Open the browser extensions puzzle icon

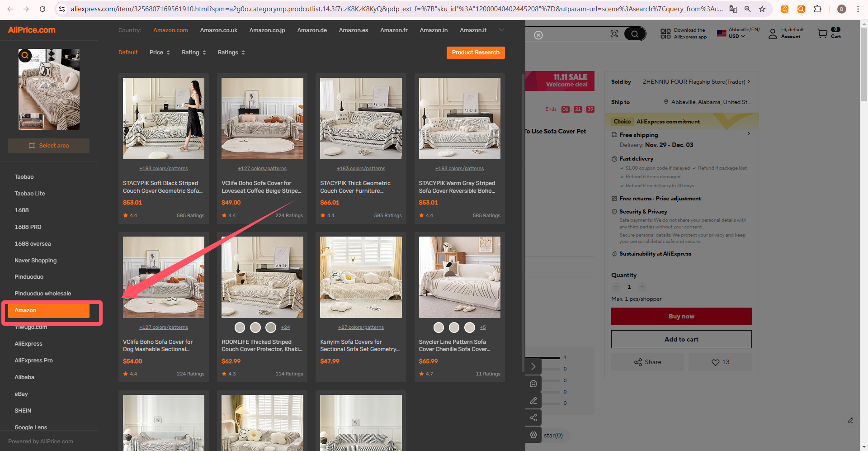[x=817, y=9]
